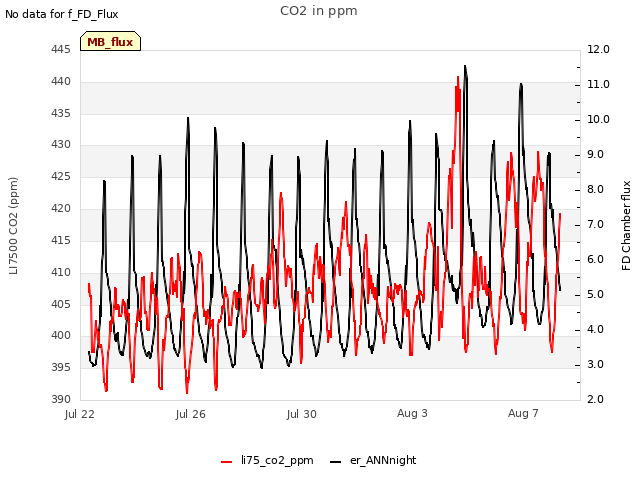Click the 7.0 right axis value
Screen dimensions: 640x480
click(595, 225)
